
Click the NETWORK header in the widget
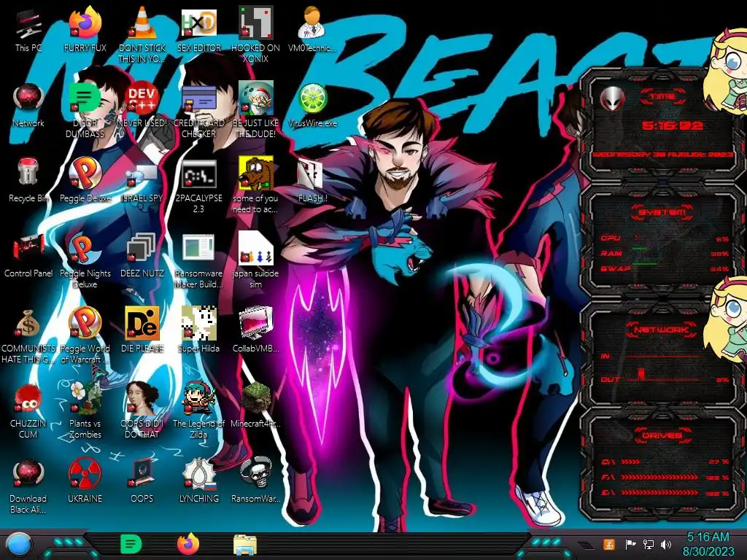coord(661,330)
